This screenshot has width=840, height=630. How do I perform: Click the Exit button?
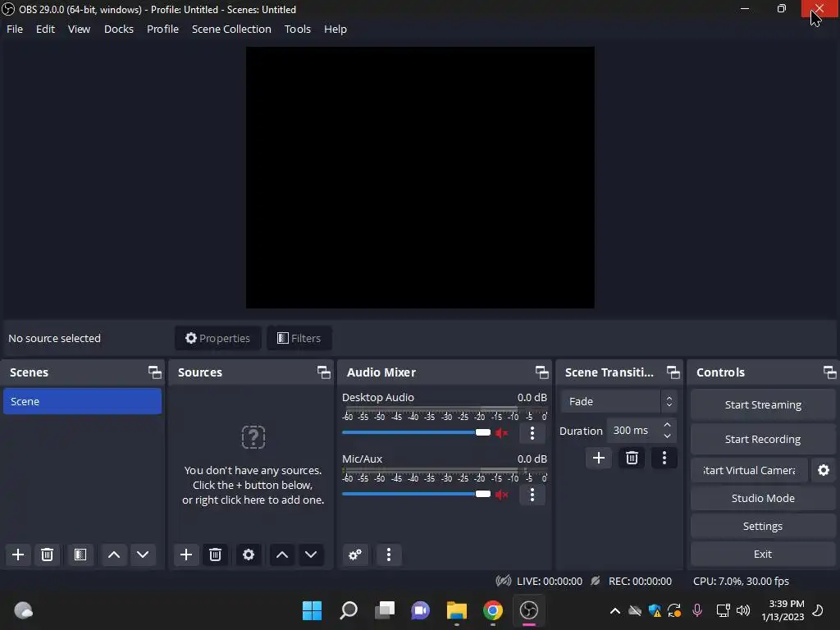[763, 554]
